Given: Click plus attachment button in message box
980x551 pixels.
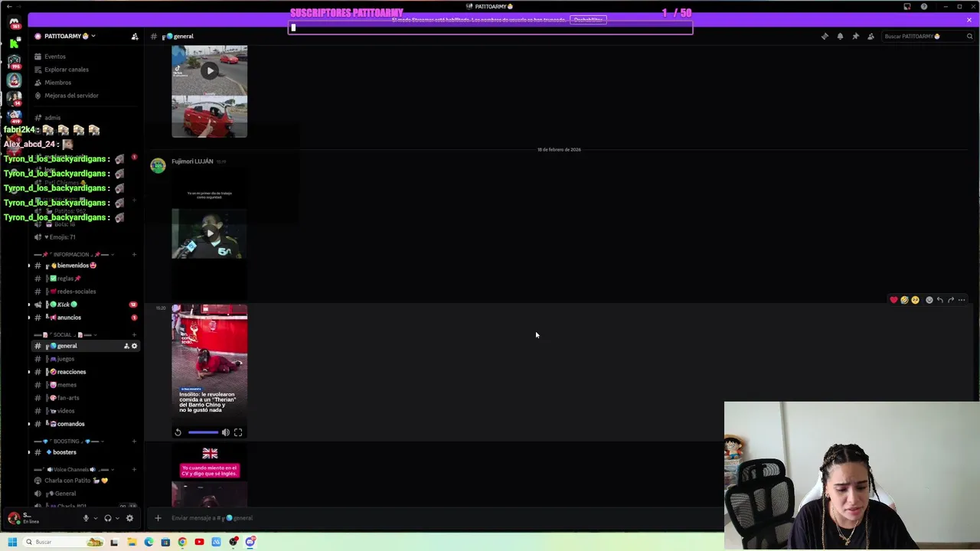Looking at the screenshot, I should 158,518.
